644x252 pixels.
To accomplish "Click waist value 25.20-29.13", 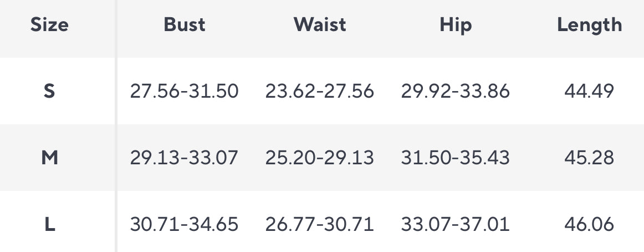I will (320, 158).
